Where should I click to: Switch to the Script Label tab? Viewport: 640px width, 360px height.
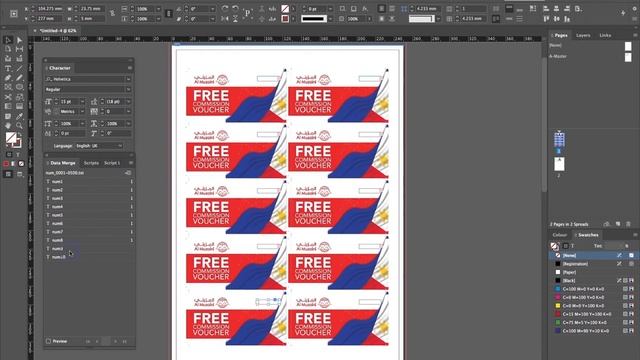(x=112, y=163)
